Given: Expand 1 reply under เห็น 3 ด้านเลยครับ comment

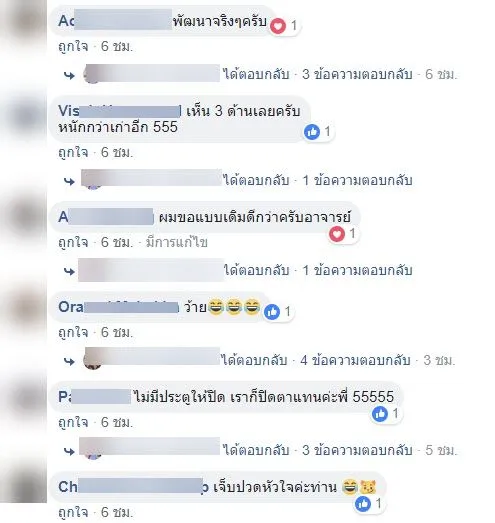Looking at the screenshot, I should [x=357, y=180].
